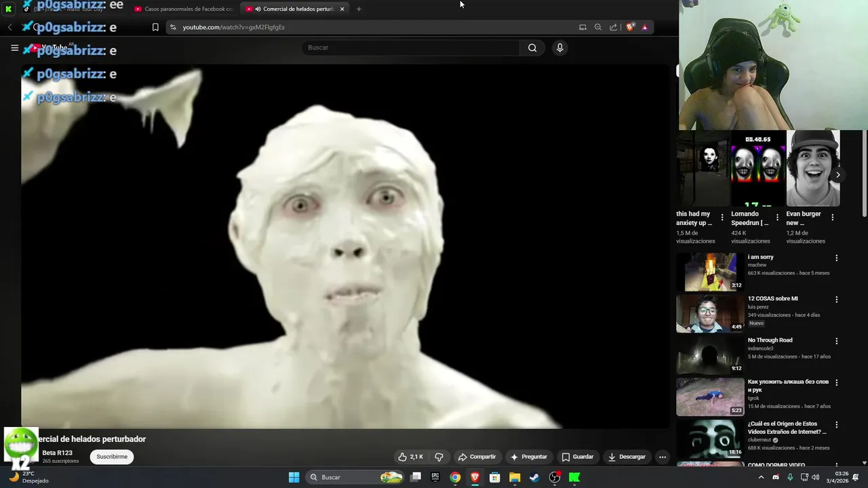868x488 pixels.
Task: Open a new browser tab with plus
Action: pyautogui.click(x=359, y=9)
